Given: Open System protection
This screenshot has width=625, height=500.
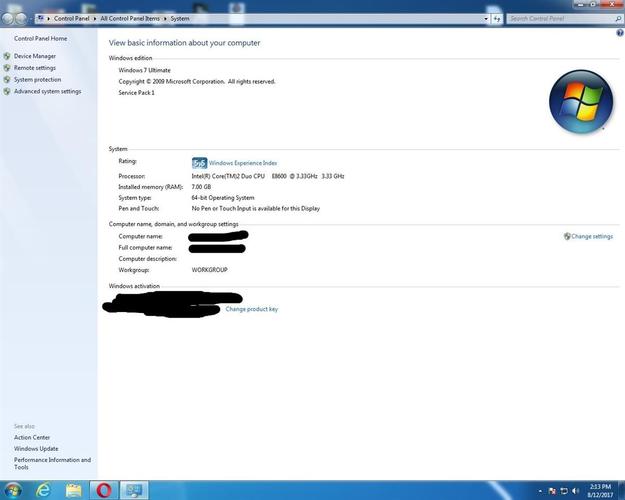Looking at the screenshot, I should (x=37, y=80).
